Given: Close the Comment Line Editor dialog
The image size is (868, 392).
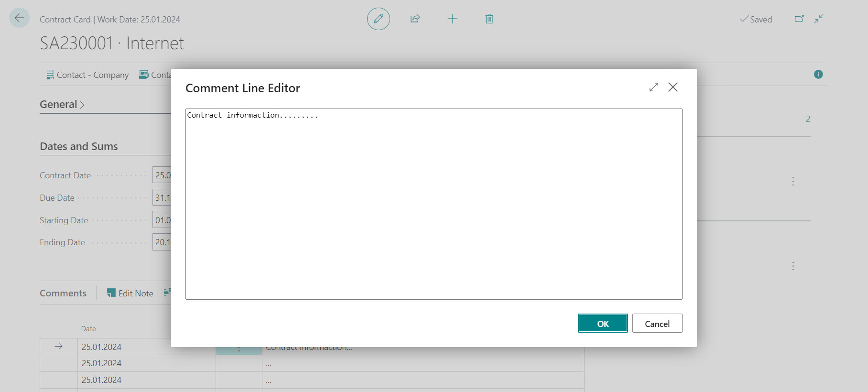Looking at the screenshot, I should pyautogui.click(x=673, y=87).
